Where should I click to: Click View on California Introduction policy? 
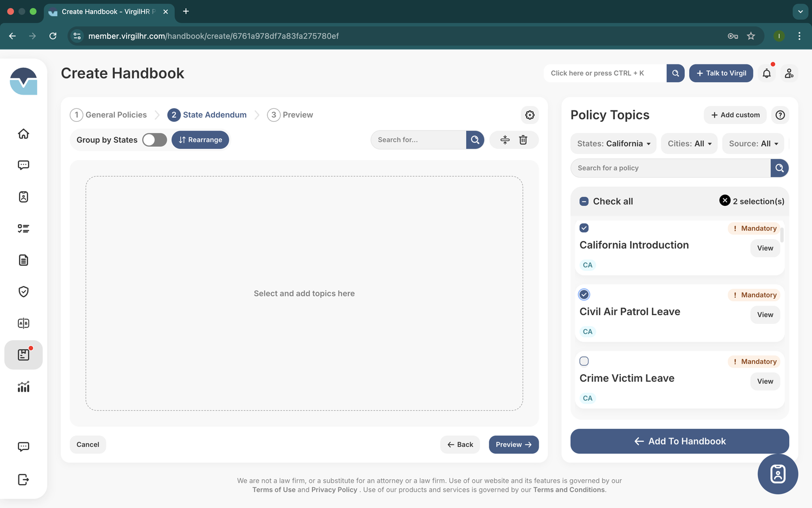tap(765, 248)
